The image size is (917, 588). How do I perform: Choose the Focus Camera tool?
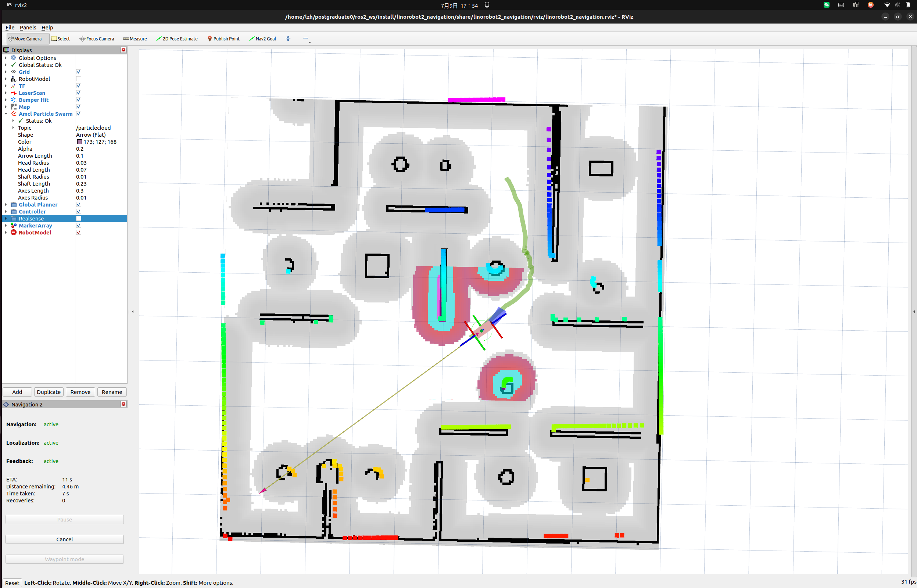(97, 39)
